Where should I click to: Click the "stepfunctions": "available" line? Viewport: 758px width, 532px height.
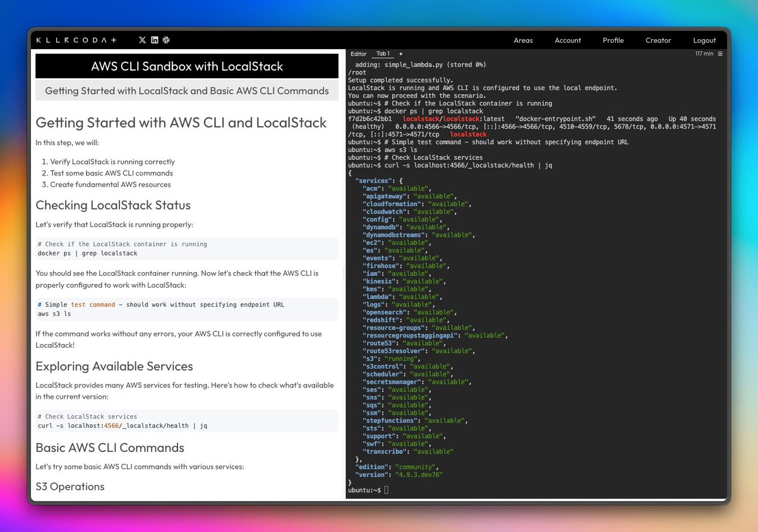pos(415,420)
